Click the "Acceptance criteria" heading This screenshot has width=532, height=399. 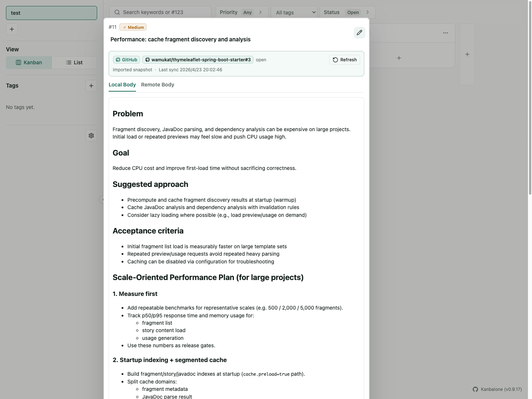(148, 231)
